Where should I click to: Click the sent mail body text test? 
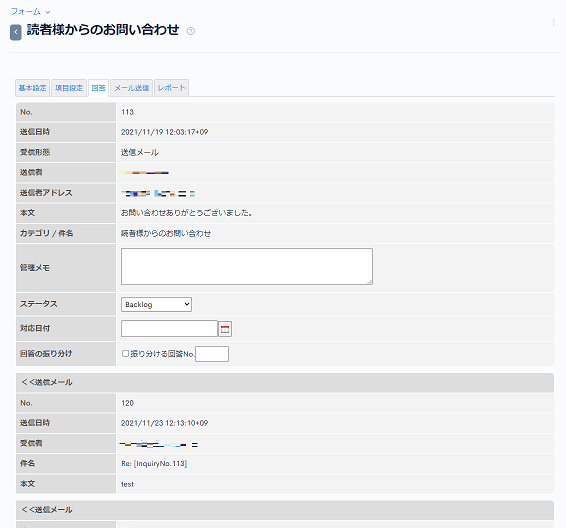[x=127, y=484]
